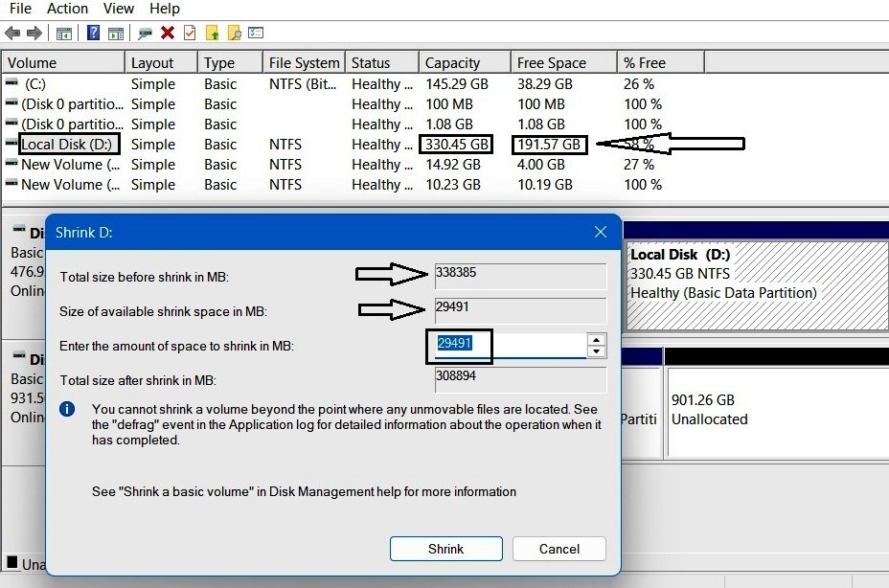This screenshot has width=889, height=588.
Task: Sort by the % Free column header
Action: point(661,62)
